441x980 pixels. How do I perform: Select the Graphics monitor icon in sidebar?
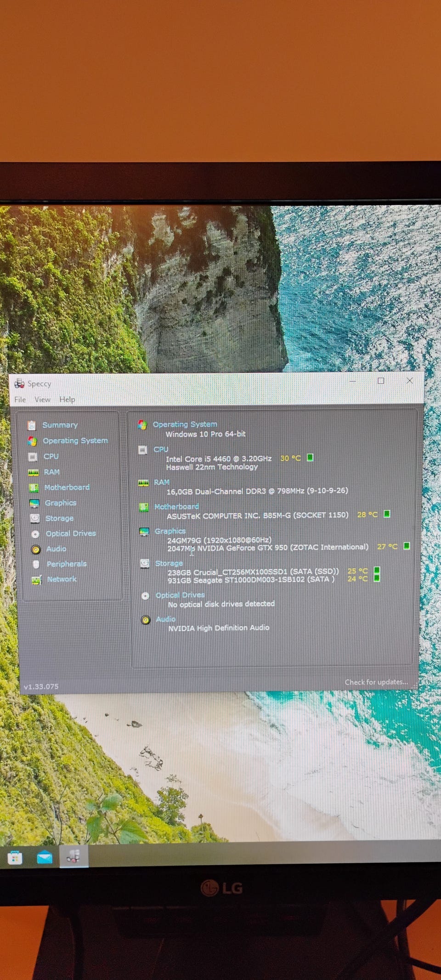coord(34,503)
